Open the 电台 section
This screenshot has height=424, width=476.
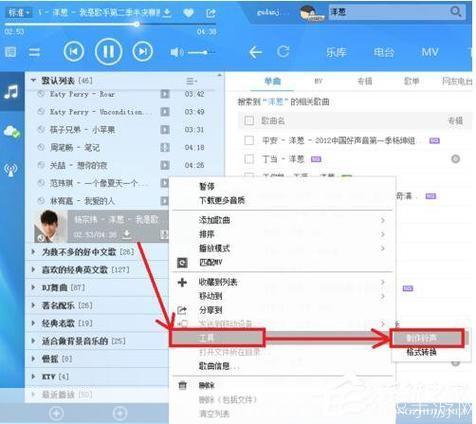coord(384,52)
